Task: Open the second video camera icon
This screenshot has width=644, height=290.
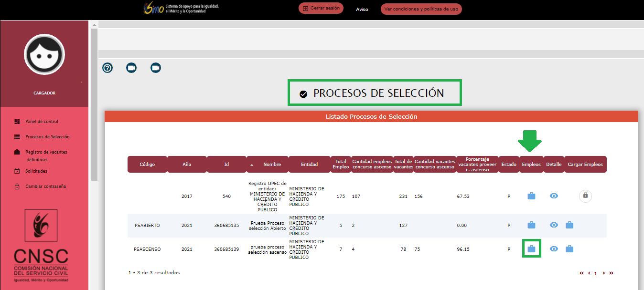Action: (x=155, y=68)
